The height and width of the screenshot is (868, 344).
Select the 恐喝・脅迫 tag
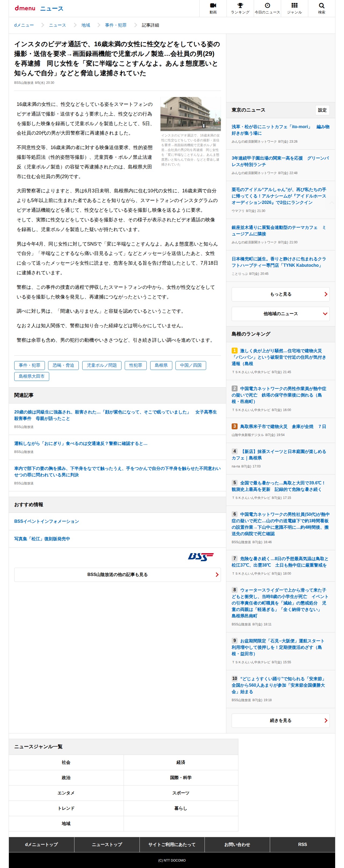click(63, 365)
